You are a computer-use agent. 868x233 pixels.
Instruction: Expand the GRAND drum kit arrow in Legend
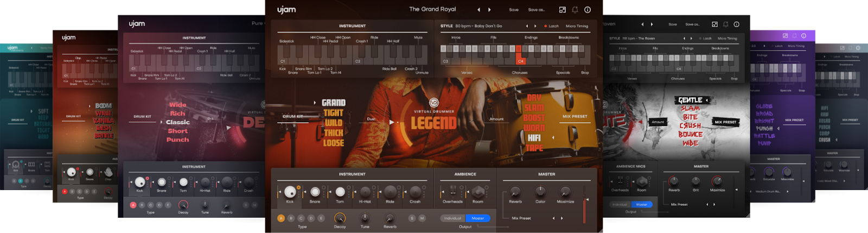pos(315,103)
